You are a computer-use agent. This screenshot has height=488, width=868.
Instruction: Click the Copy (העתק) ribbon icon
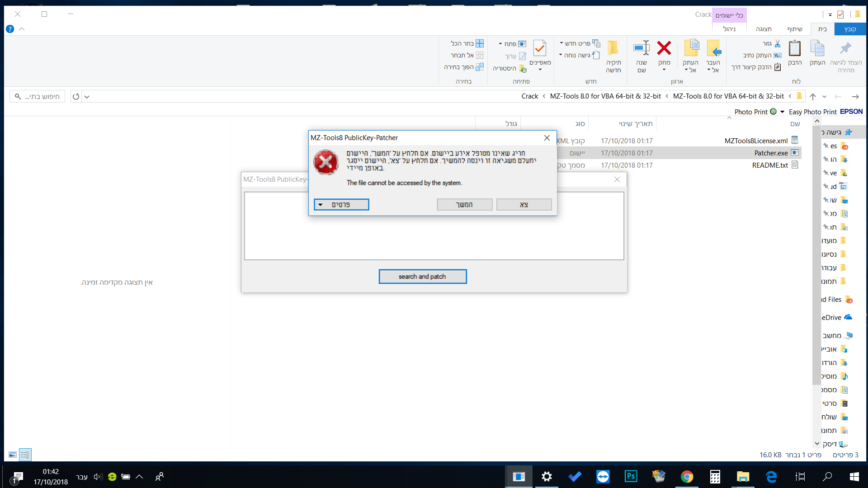tap(817, 48)
